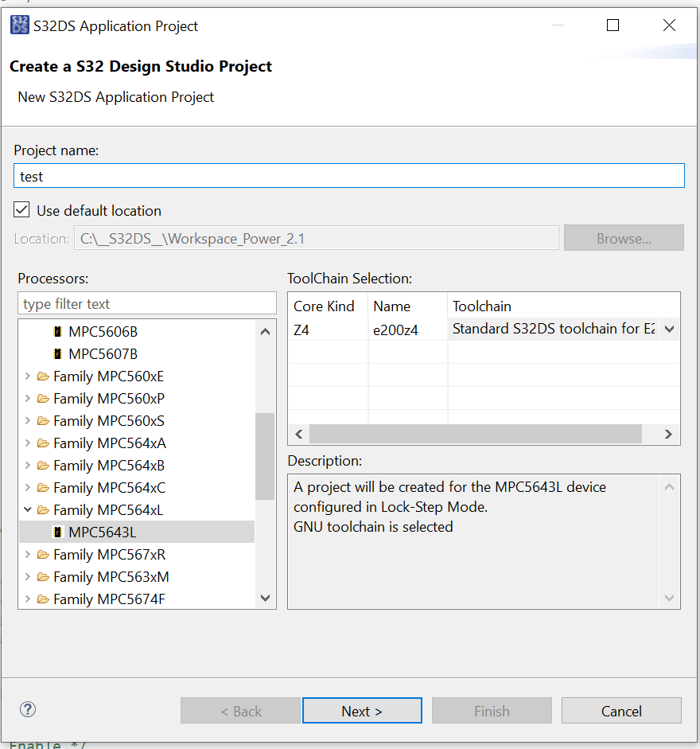The width and height of the screenshot is (700, 749).
Task: Select Family MPC563xM in processors tree
Action: (111, 576)
